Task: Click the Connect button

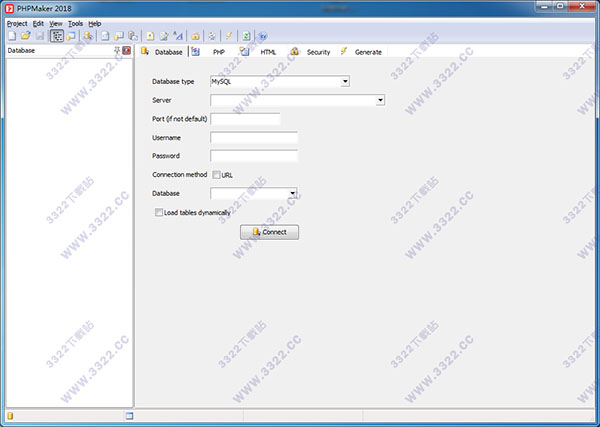Action: (x=269, y=232)
